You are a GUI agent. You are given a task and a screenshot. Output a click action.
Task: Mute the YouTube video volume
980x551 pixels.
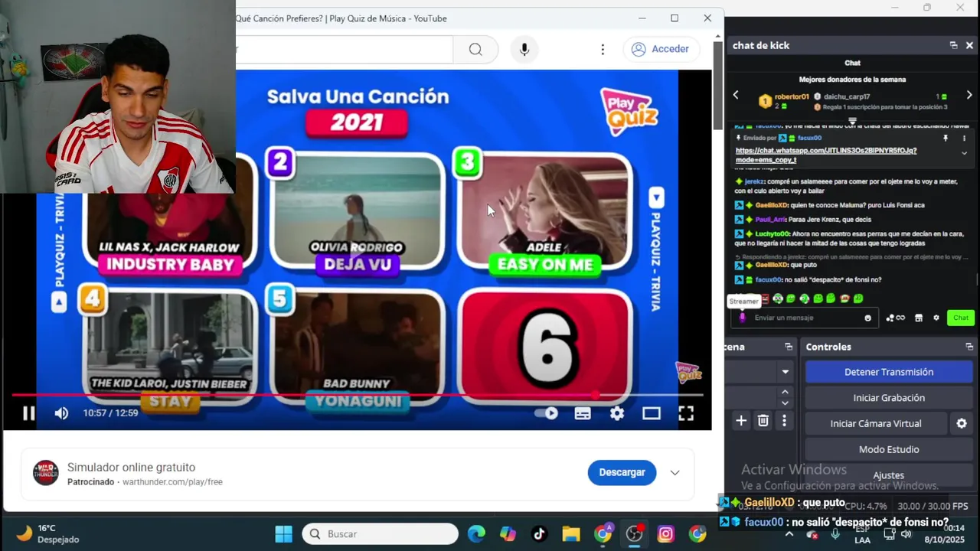pos(61,413)
